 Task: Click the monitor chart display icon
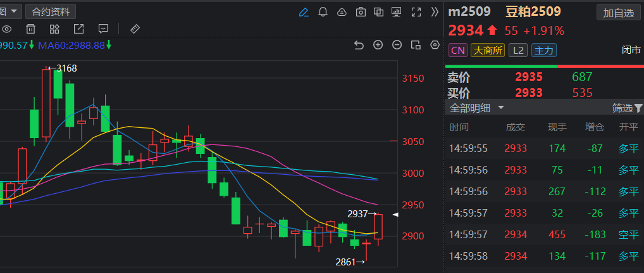[397, 12]
